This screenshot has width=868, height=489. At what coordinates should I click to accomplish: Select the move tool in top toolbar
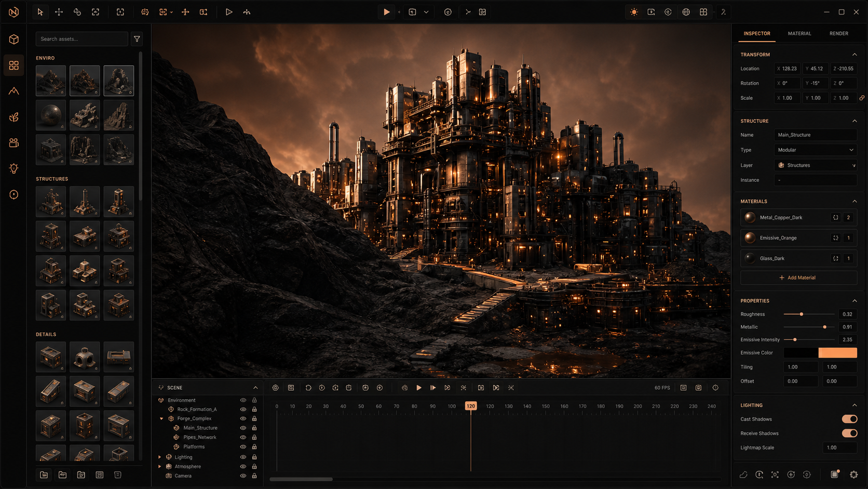59,12
